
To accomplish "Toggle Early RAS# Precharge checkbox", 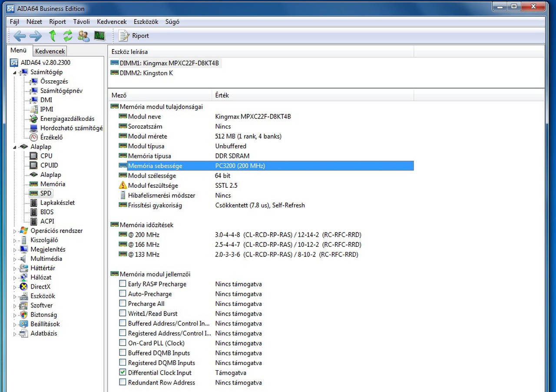I will click(122, 284).
